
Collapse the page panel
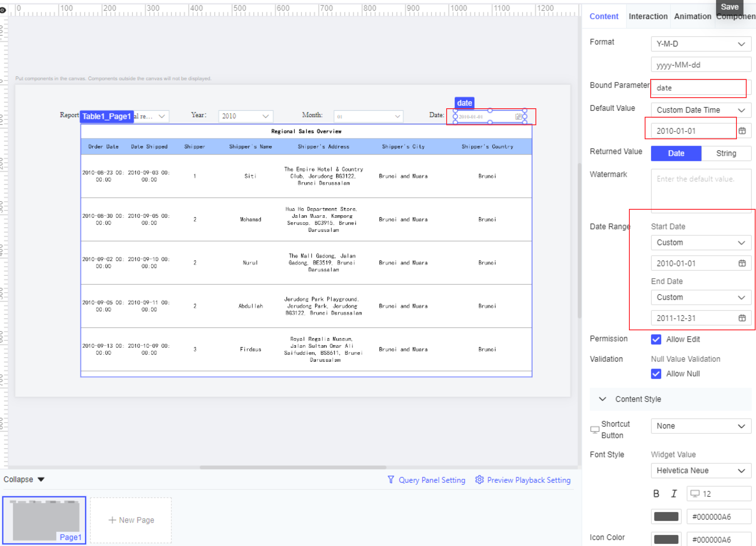click(24, 479)
